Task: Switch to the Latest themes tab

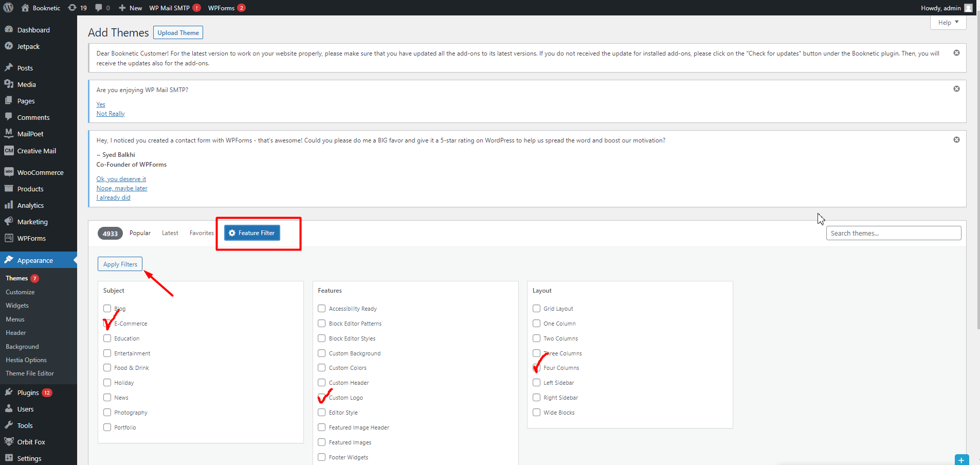Action: click(170, 233)
